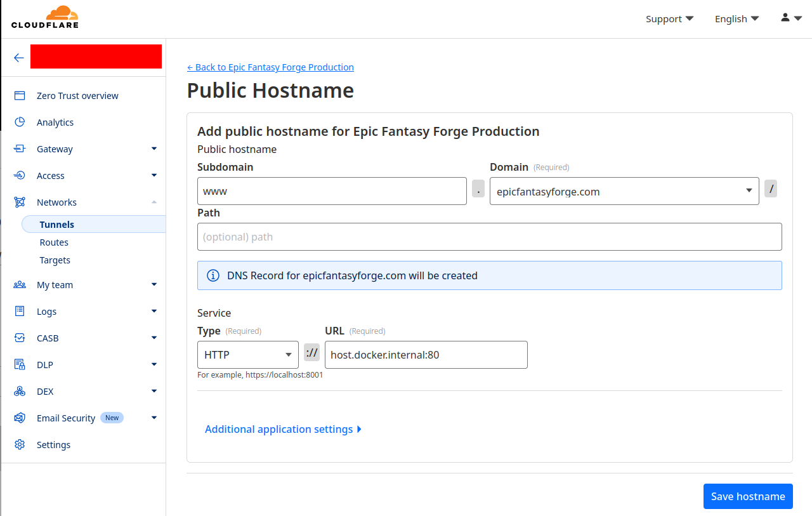Screen dimensions: 812x516
Task: Open the service Type HTTP dropdown
Action: tap(248, 355)
